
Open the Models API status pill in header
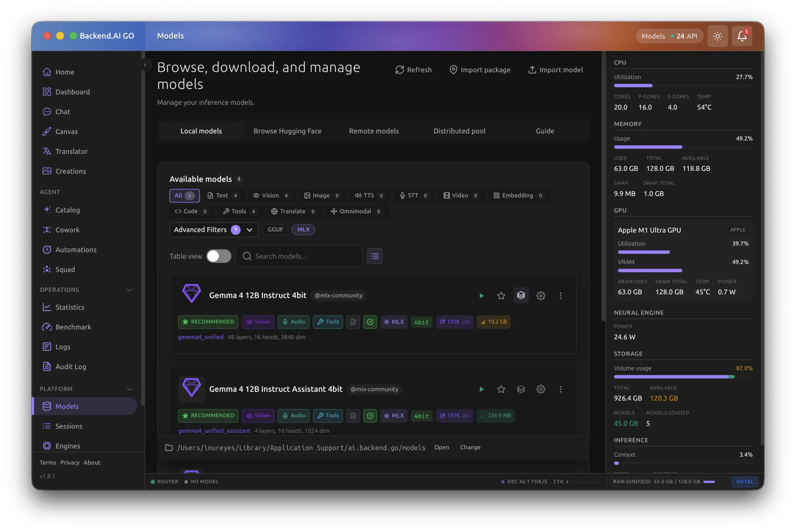click(x=669, y=36)
